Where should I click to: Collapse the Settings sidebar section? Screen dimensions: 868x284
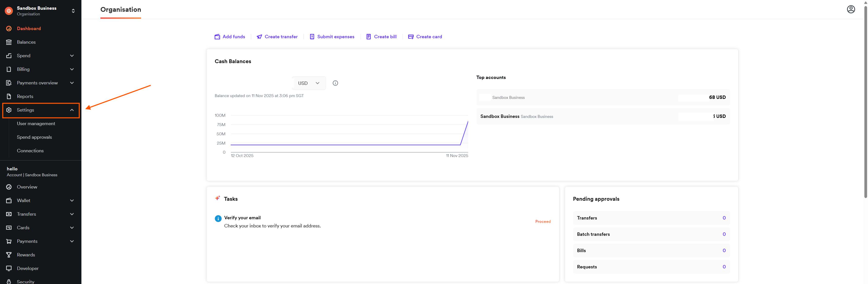click(x=72, y=110)
